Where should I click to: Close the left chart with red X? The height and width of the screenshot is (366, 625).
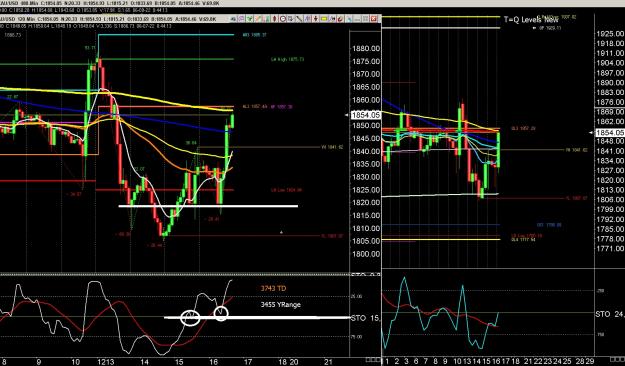[373, 19]
